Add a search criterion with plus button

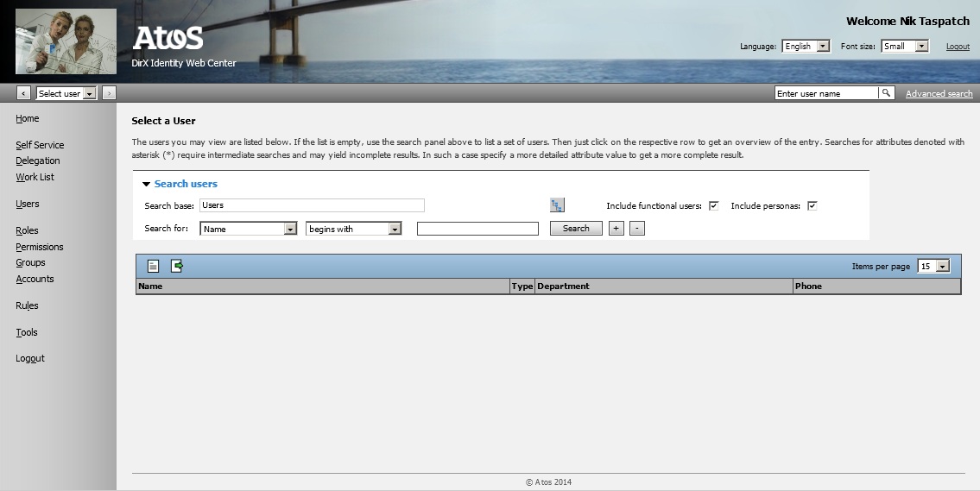(x=616, y=229)
